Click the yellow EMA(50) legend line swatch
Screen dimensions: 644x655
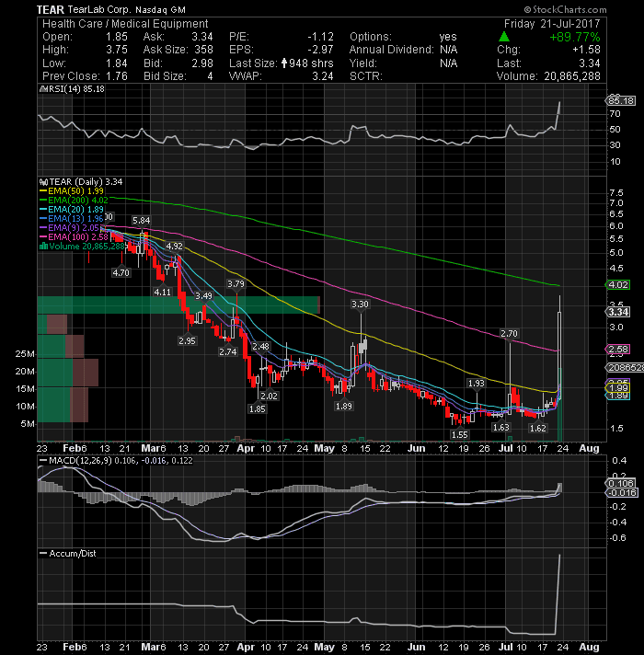(43, 191)
